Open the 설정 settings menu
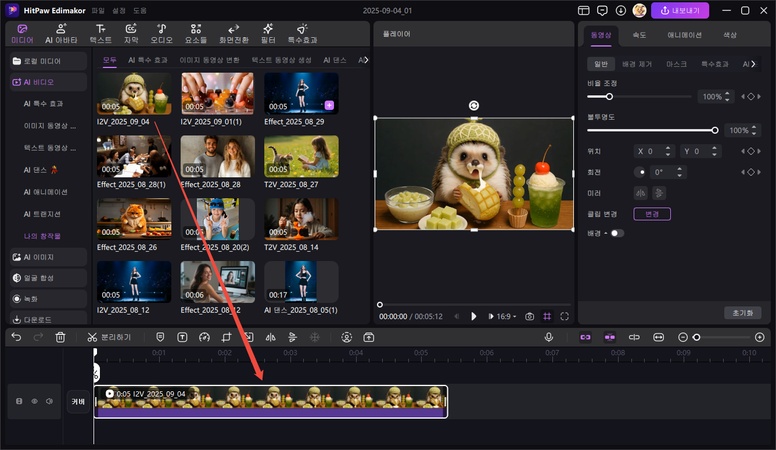This screenshot has height=450, width=776. 119,10
